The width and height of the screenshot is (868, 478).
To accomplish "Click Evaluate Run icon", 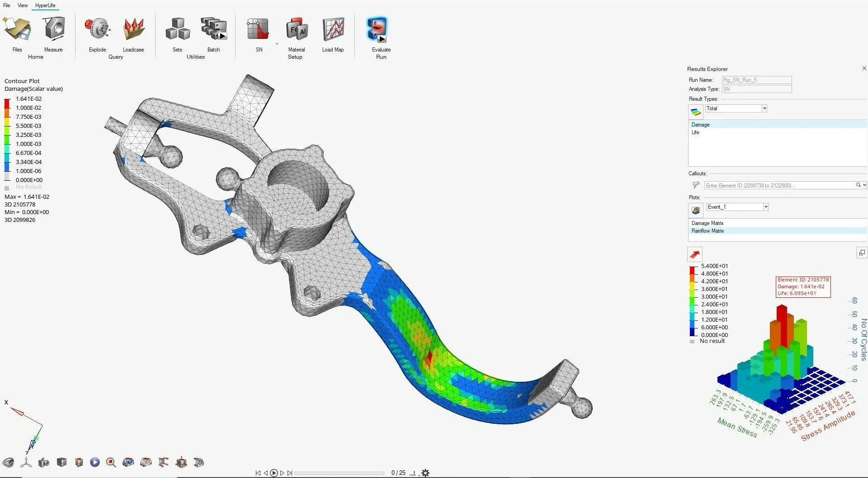I will [377, 29].
